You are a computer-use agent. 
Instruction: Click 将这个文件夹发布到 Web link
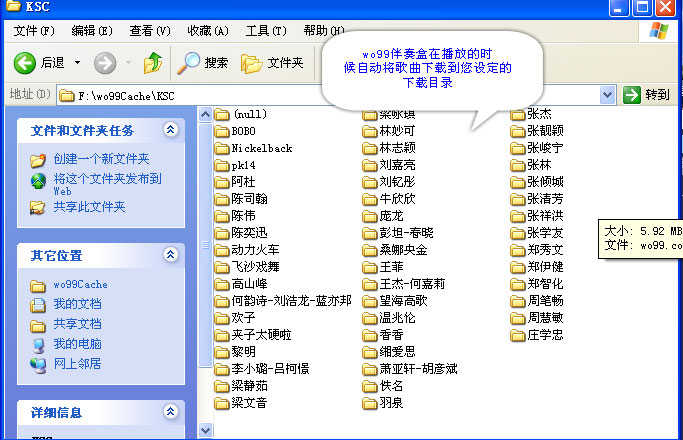pyautogui.click(x=107, y=184)
